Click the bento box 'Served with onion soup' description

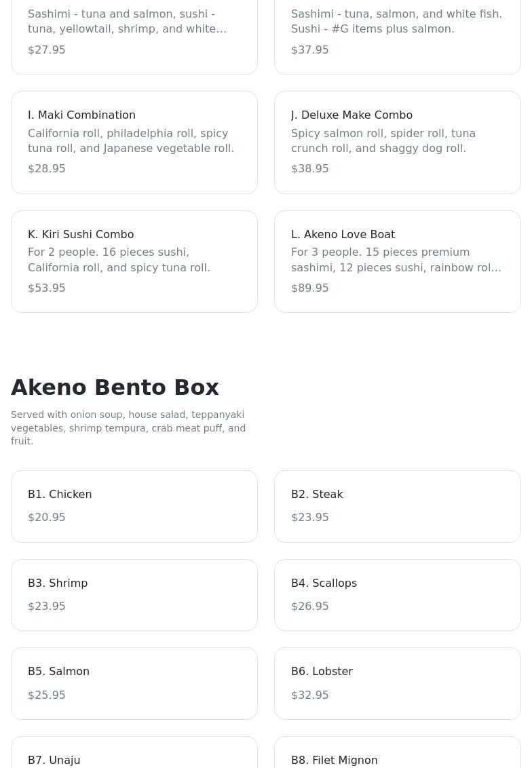128,427
